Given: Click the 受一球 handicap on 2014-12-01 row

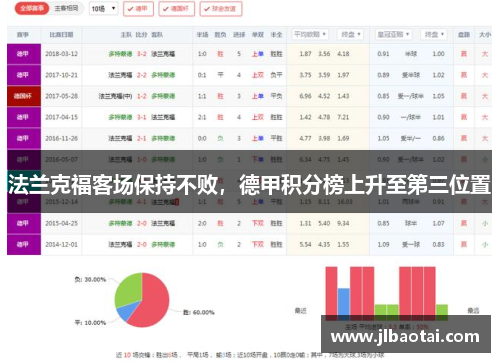Looking at the screenshot, I should [x=411, y=245].
